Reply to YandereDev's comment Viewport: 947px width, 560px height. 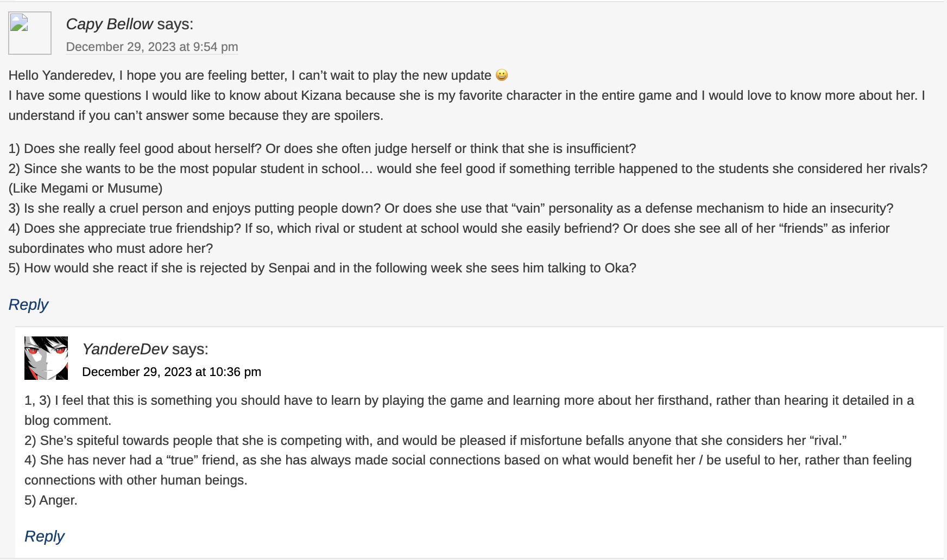(x=45, y=537)
